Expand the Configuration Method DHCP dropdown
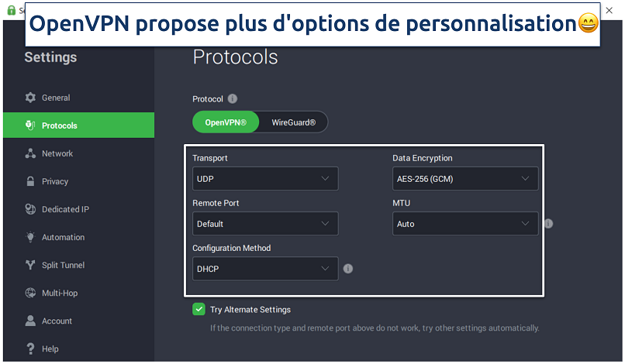The height and width of the screenshot is (364, 625). pyautogui.click(x=265, y=269)
